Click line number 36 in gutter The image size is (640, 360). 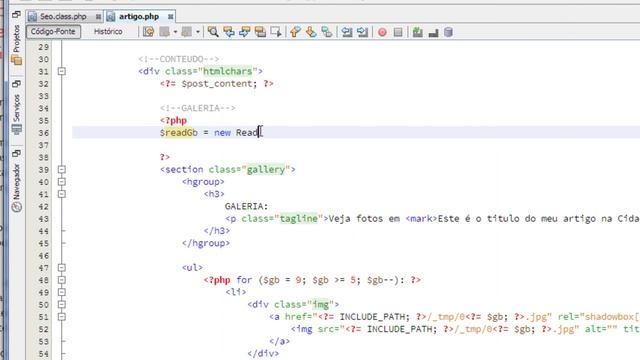(x=43, y=133)
